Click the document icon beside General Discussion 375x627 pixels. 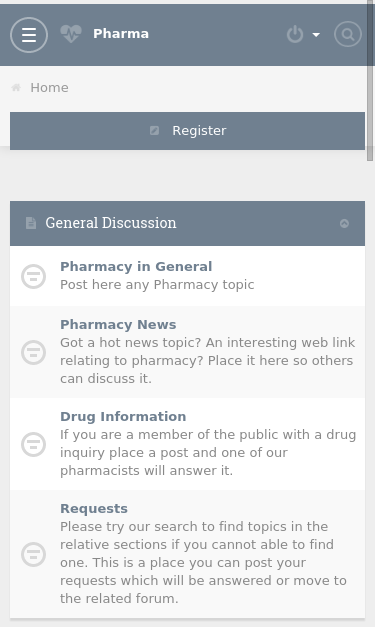31,223
